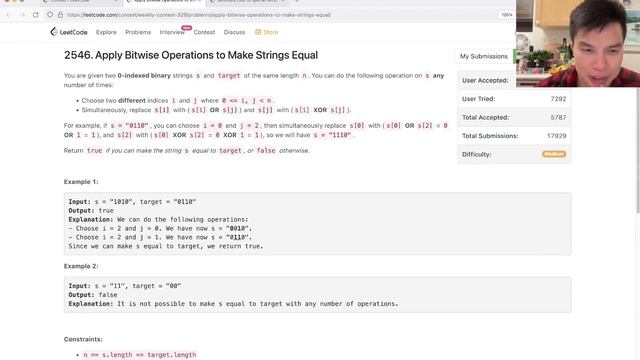Click the 'Total Accepted:' label
This screenshot has height=360, width=640.
coord(485,117)
